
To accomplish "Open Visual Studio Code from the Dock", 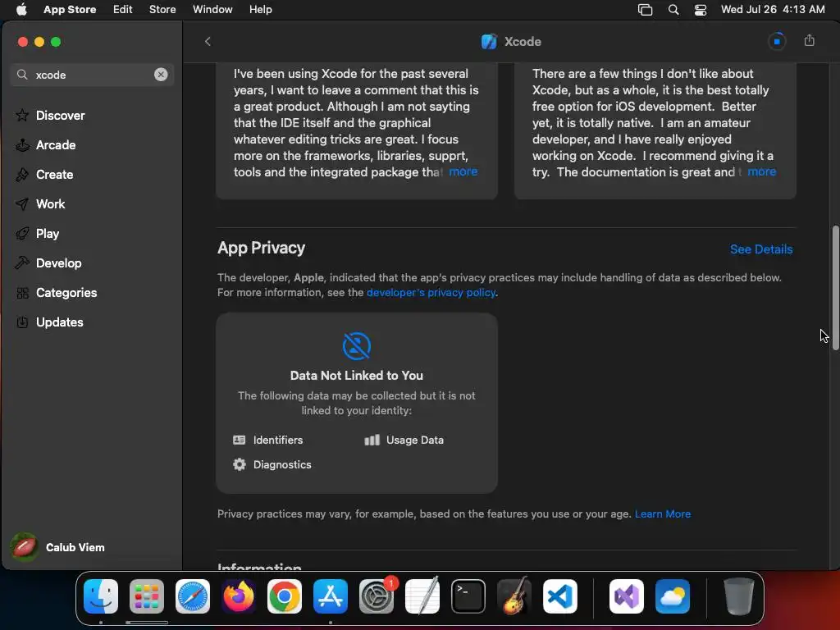I will point(560,596).
